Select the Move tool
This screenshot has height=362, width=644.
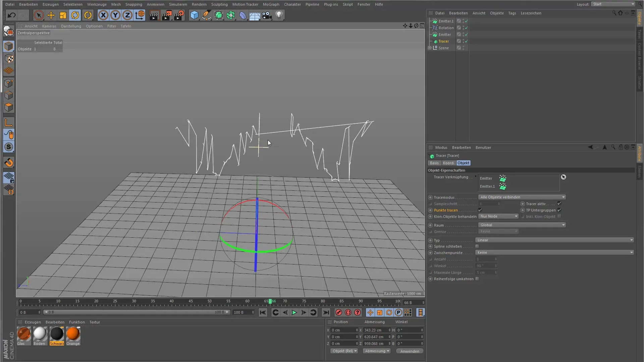[51, 15]
